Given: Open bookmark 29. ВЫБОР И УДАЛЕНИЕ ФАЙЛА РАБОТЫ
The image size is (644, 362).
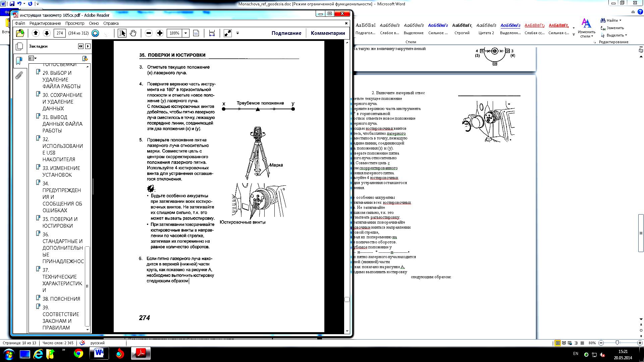Looking at the screenshot, I should [62, 79].
